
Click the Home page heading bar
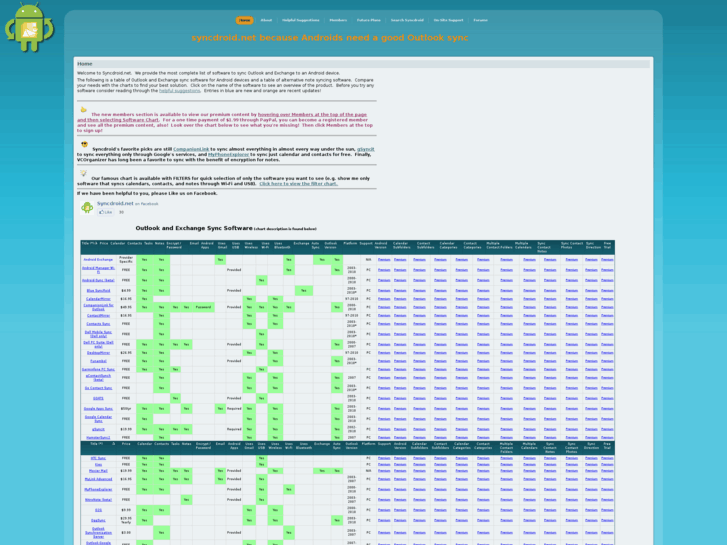[x=363, y=64]
